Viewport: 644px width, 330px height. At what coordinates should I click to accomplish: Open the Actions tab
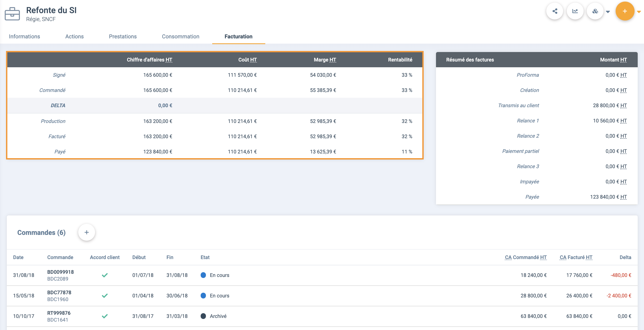[74, 37]
